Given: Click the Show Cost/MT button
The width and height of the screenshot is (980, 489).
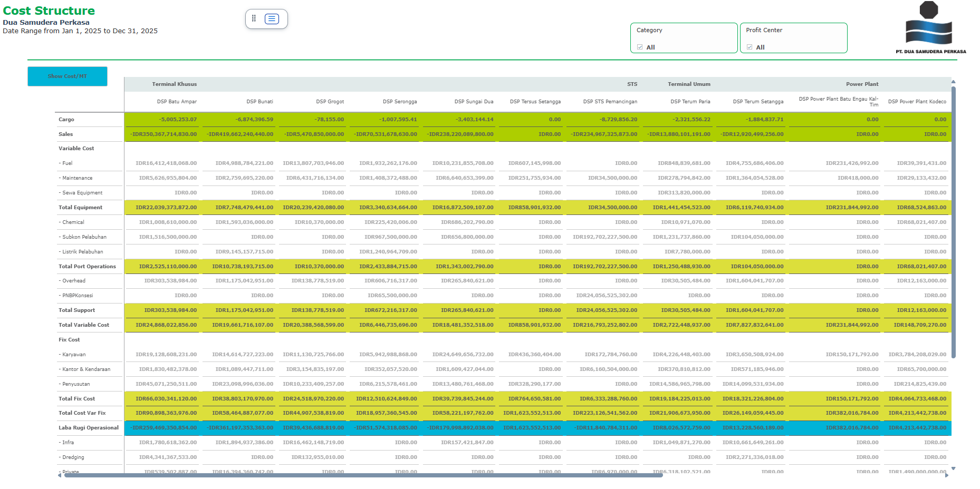Looking at the screenshot, I should click(68, 76).
